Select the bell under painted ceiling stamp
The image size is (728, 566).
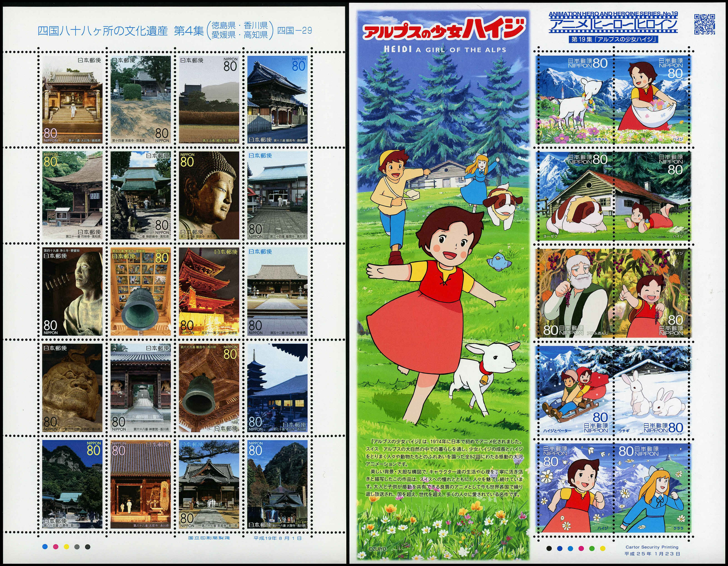pos(141,292)
